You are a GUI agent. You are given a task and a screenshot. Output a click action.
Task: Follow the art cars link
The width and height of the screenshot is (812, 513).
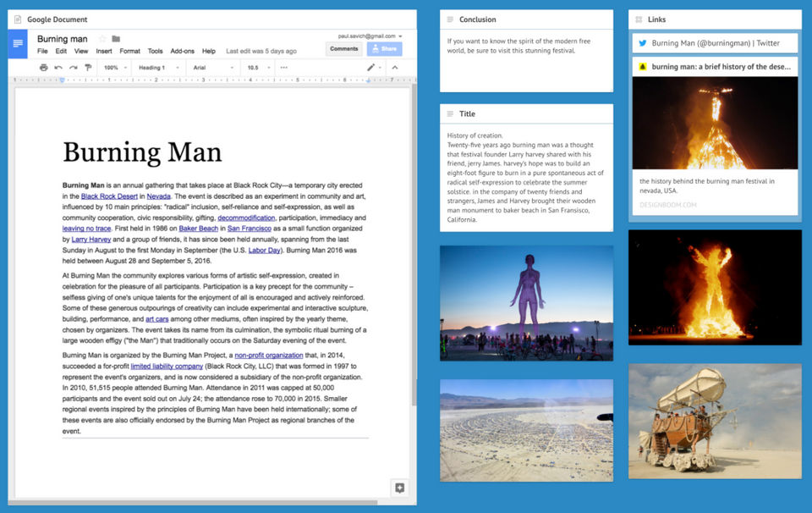[x=157, y=319]
